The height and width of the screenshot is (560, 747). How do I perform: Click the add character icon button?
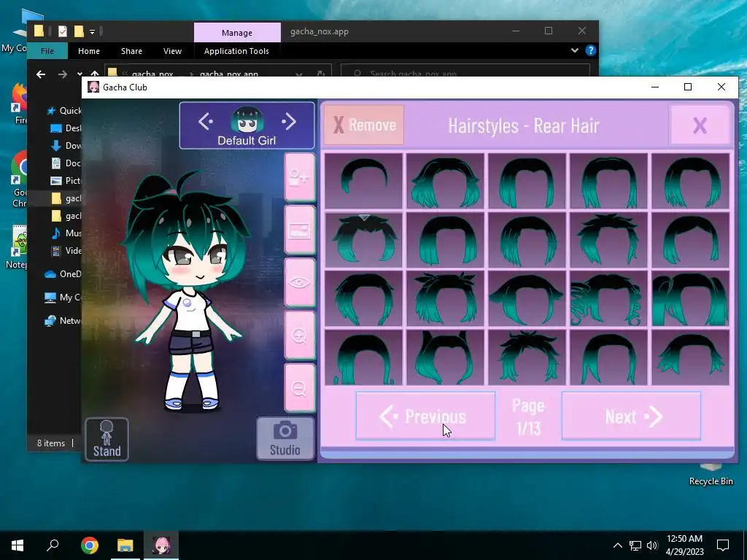[299, 178]
